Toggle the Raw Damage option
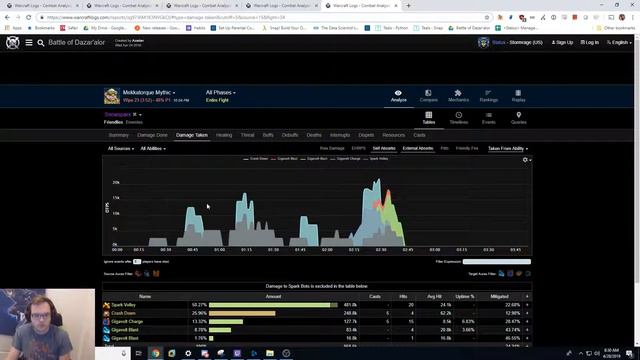 pyautogui.click(x=332, y=149)
